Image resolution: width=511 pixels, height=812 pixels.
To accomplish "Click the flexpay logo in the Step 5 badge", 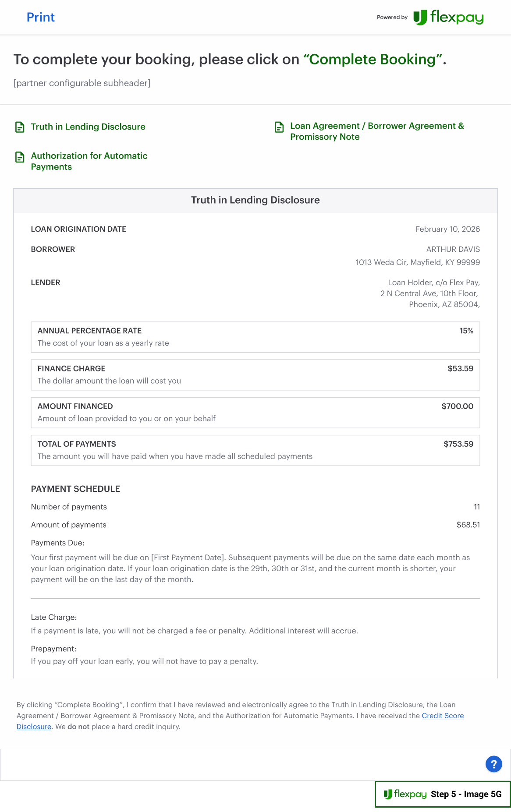I will coord(405,794).
